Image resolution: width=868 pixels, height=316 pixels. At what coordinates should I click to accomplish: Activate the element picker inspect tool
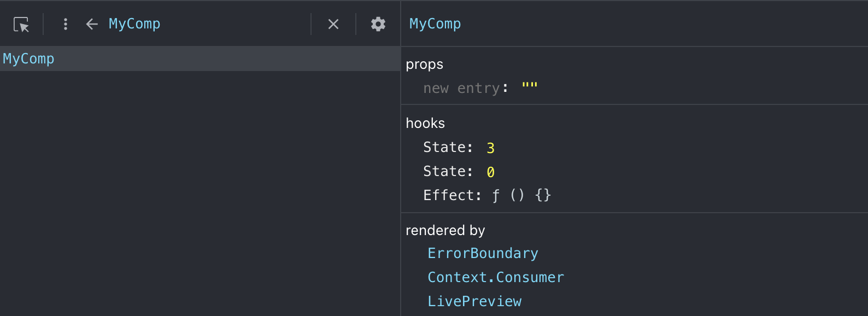pos(21,25)
